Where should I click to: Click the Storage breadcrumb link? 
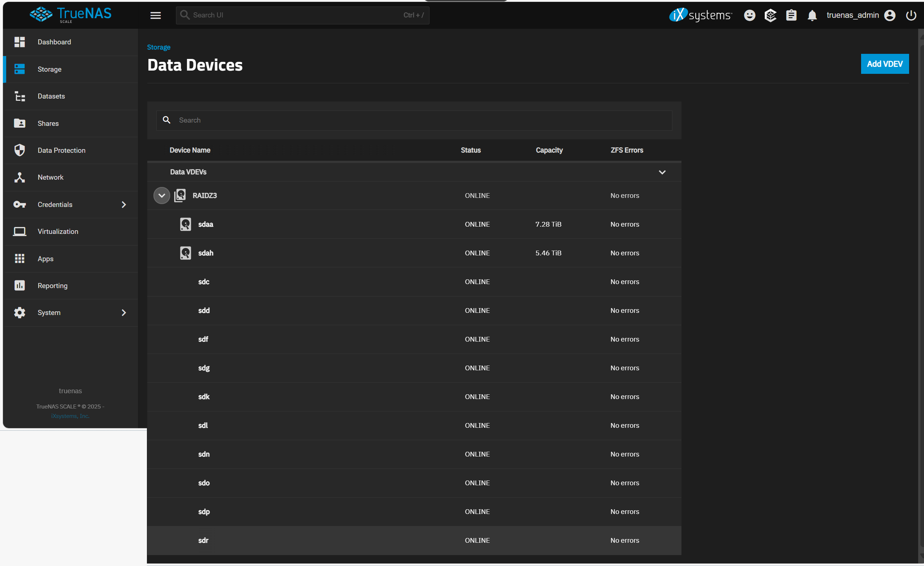tap(159, 47)
